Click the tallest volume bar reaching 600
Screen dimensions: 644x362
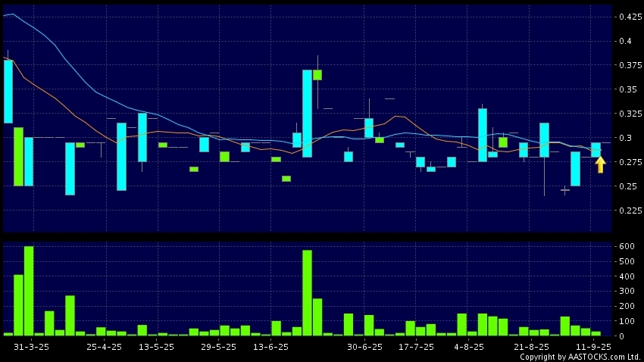(29, 291)
